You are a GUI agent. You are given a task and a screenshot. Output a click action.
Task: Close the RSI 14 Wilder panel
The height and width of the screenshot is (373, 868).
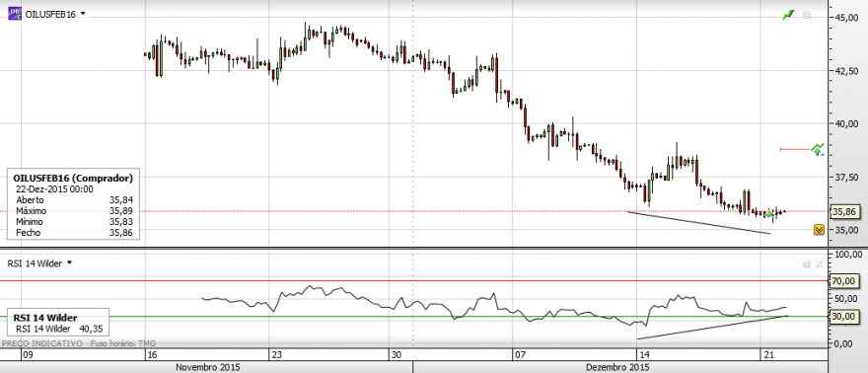820,264
